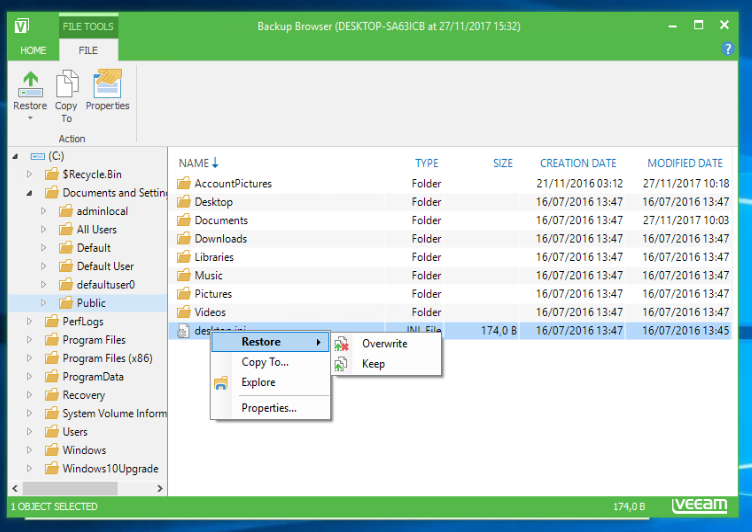Expand the All Users tree node

[43, 229]
